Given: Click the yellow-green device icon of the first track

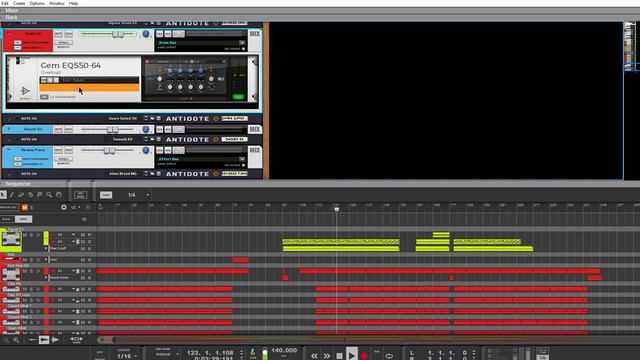Looking at the screenshot, I should (x=11, y=239).
